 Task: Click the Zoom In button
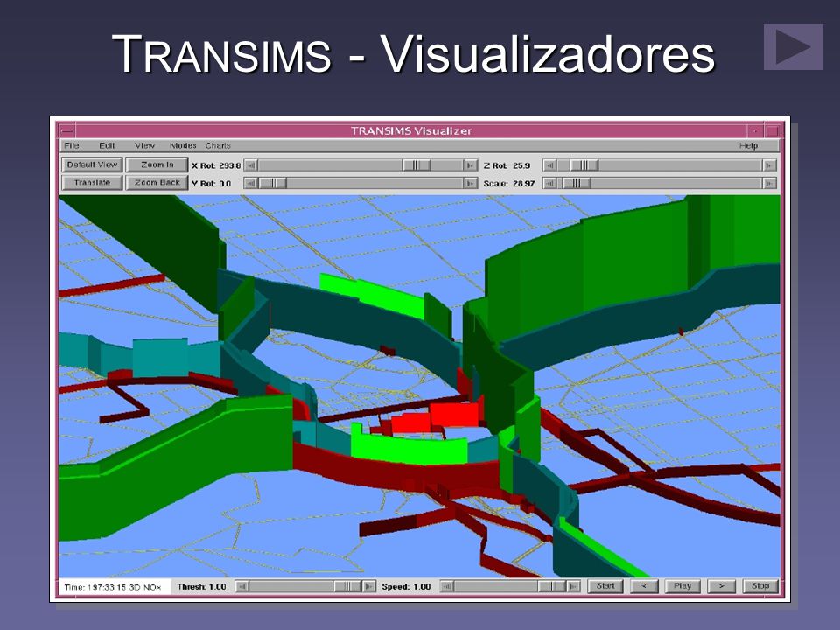pyautogui.click(x=157, y=165)
